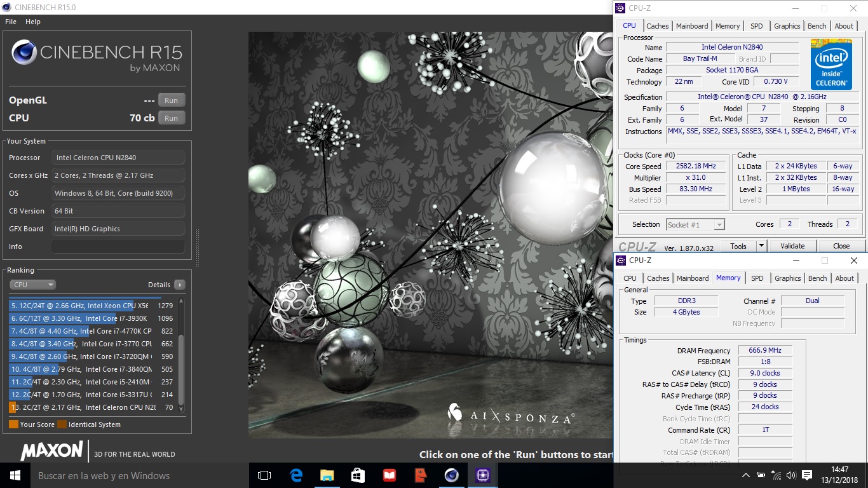Open Bench tab in lower CPU-Z
Screen dimensions: 868x488
[818, 278]
